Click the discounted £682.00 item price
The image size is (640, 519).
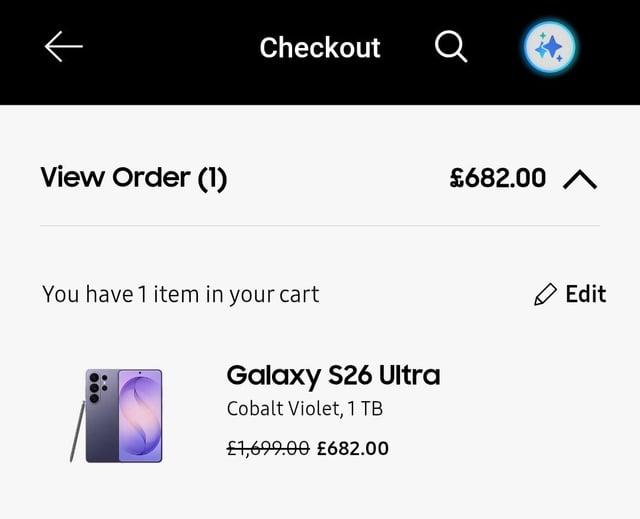[353, 448]
